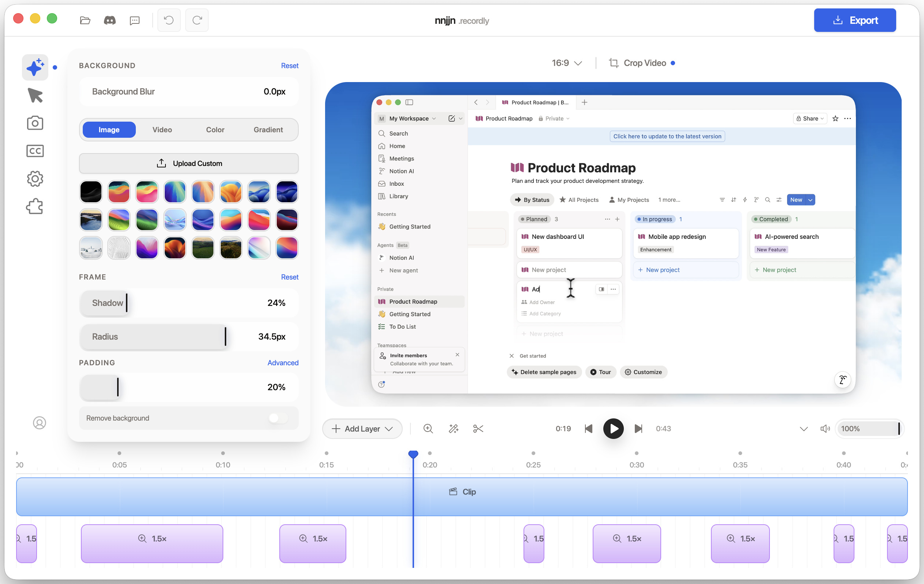Image resolution: width=924 pixels, height=584 pixels.
Task: Click the Clip track on timeline
Action: click(462, 496)
